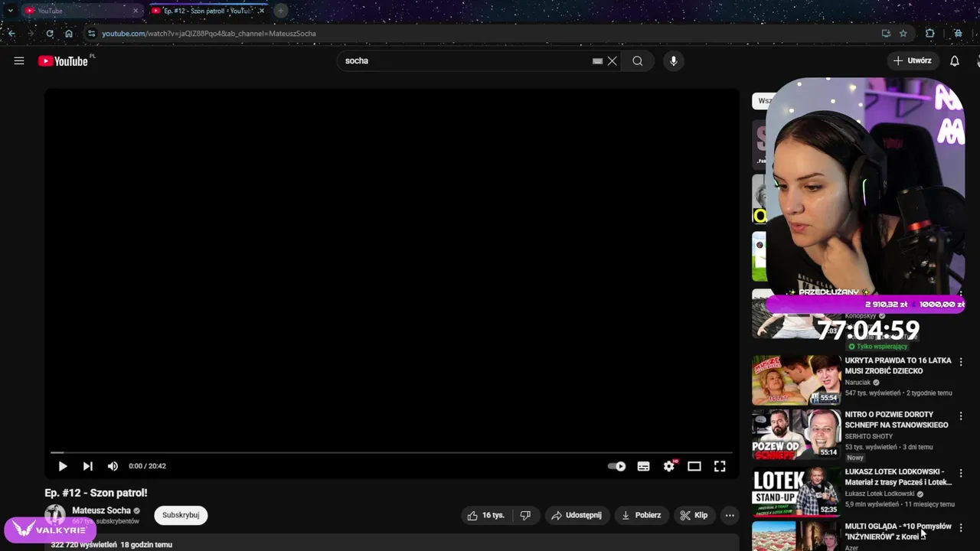Click the Utwórz create button
980x551 pixels.
coord(912,61)
